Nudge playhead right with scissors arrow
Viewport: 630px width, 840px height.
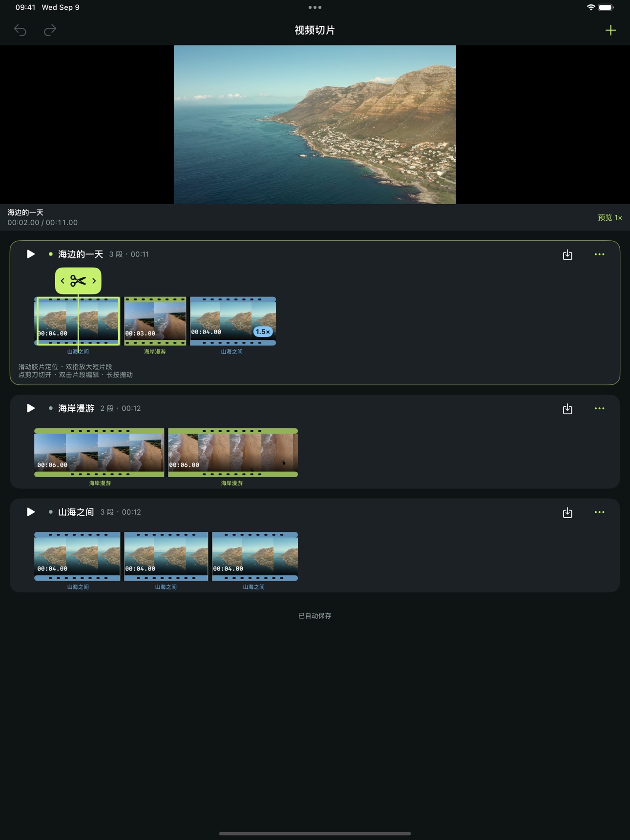pos(94,281)
